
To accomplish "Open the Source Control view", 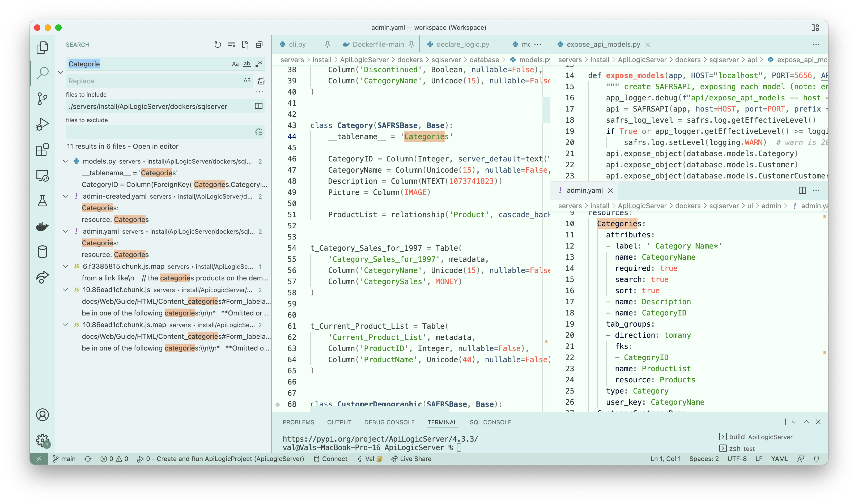I will click(x=42, y=99).
